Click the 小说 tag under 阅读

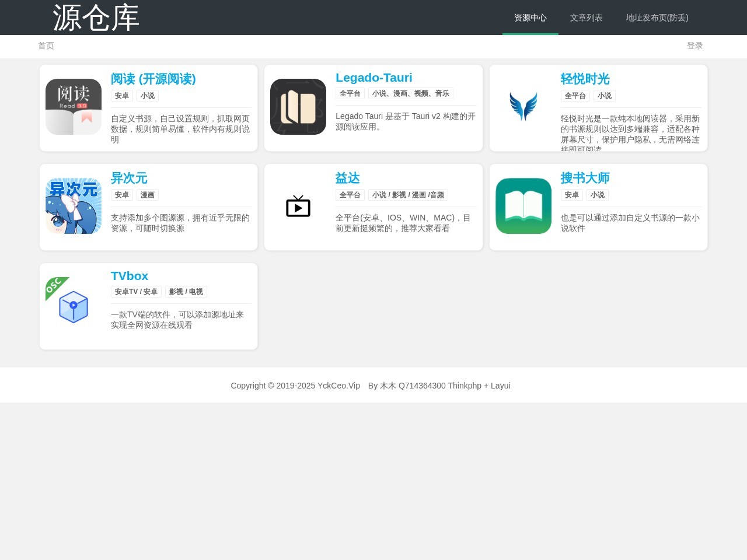(148, 96)
